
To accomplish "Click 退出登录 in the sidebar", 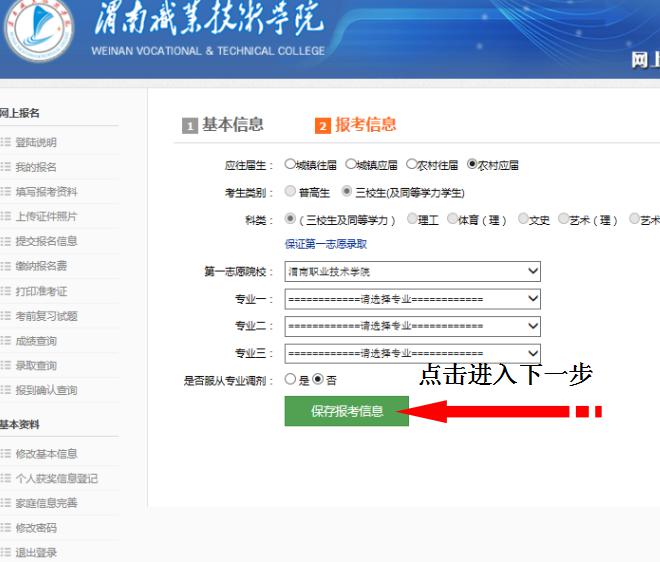I will [36, 553].
